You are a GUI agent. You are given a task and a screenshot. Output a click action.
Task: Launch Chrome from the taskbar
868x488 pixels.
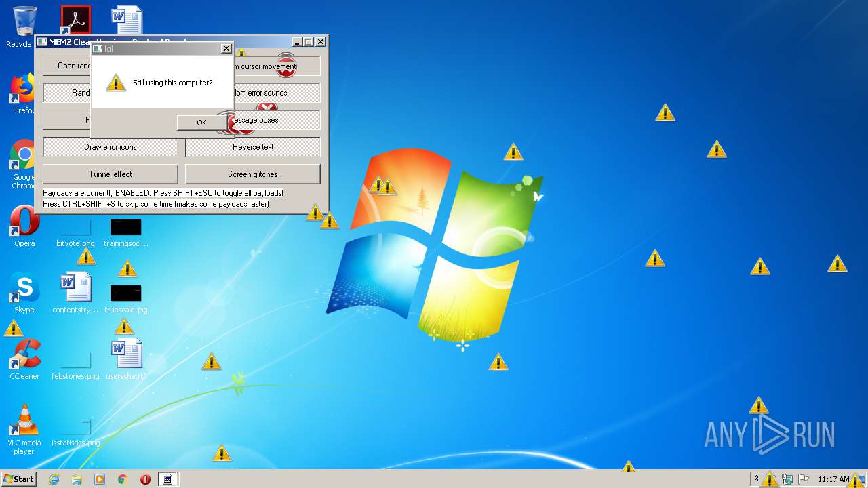pos(122,479)
